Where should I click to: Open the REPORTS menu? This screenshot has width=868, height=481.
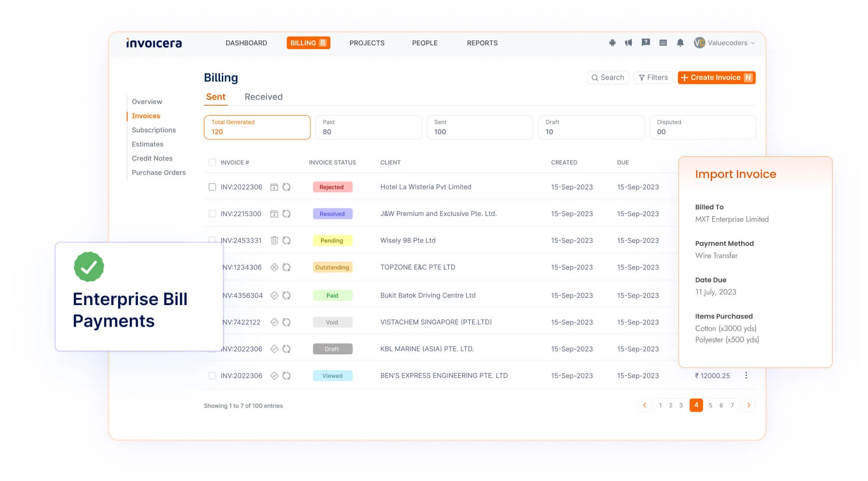click(x=482, y=43)
